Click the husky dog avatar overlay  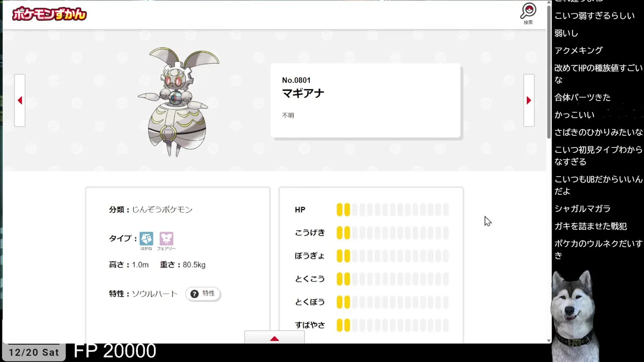click(x=575, y=316)
